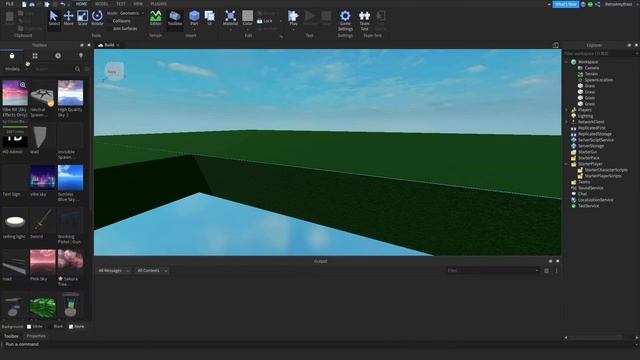Switch to the TEST ribbon tab

[121, 4]
